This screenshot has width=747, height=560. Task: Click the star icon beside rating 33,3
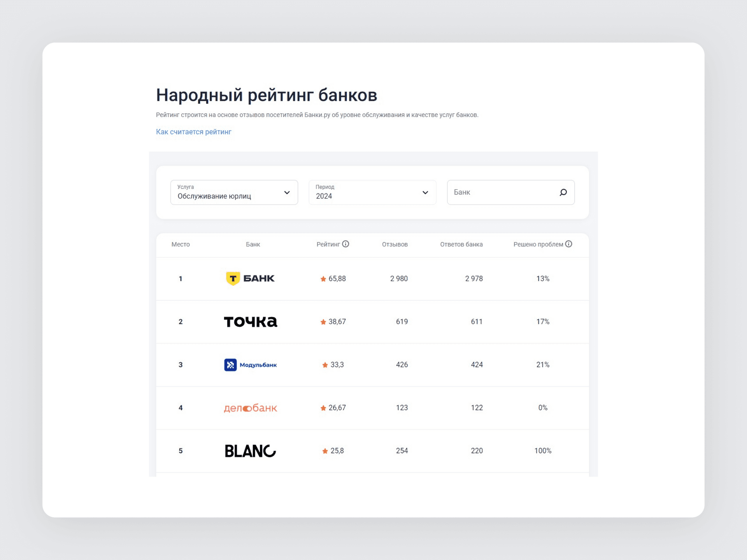coord(325,365)
